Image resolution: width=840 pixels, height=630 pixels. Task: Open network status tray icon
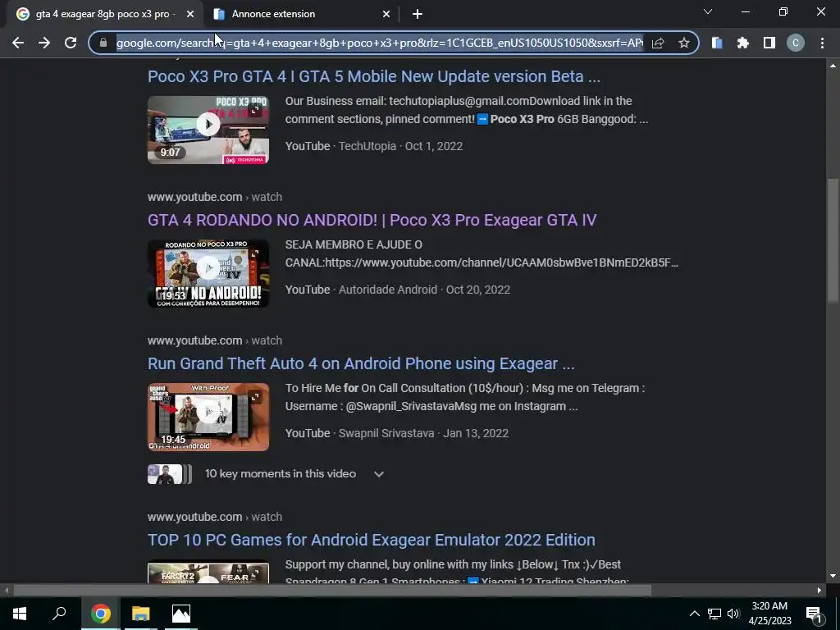(714, 614)
